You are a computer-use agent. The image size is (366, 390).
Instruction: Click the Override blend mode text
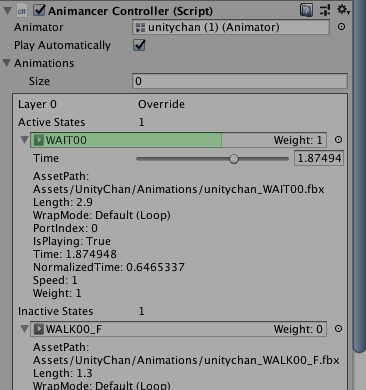(x=161, y=104)
